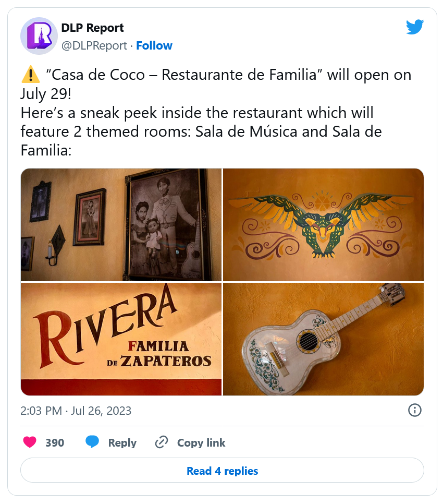Click the DLP Report profile avatar
443x504 pixels.
pos(39,36)
